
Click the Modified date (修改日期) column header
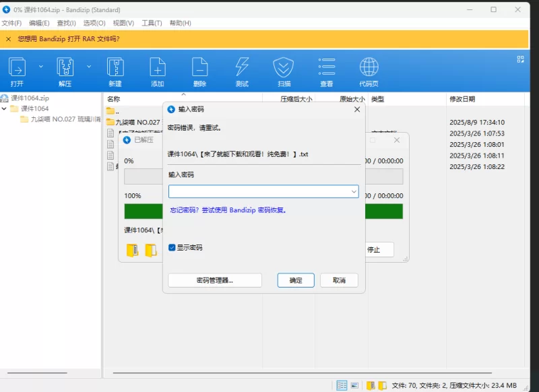[462, 99]
